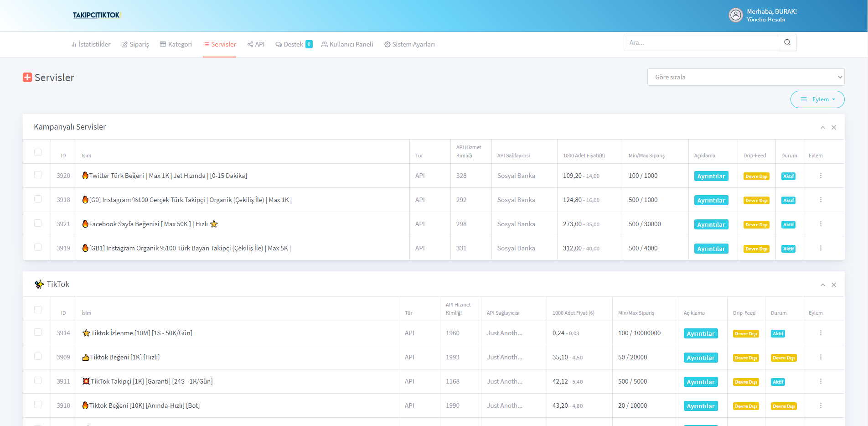Click the search magnifier icon

point(787,42)
